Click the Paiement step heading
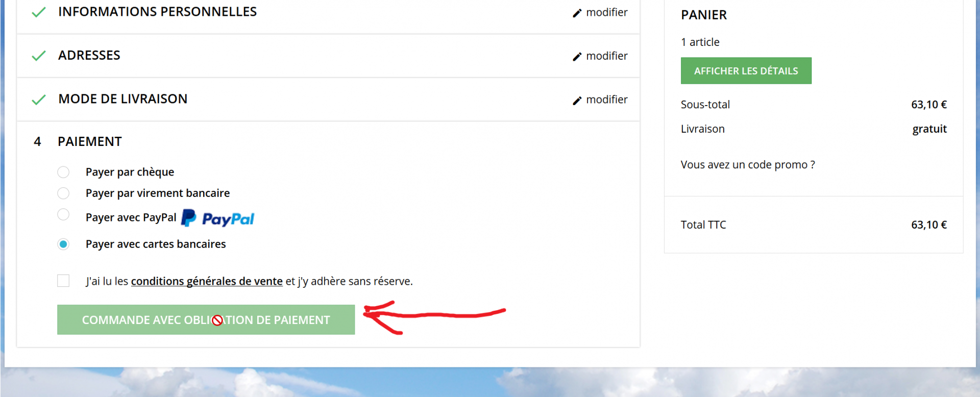 click(x=90, y=142)
